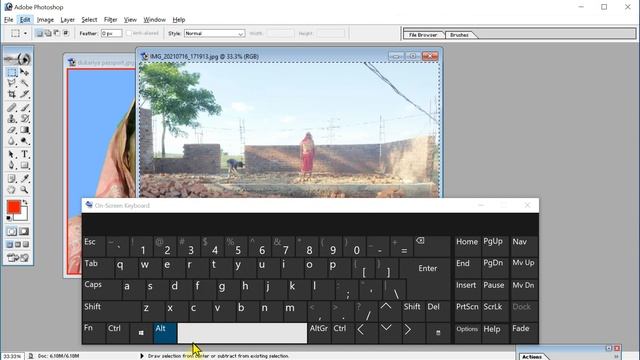Screen dimensions: 640x360
Task: Open the Image menu
Action: point(45,20)
